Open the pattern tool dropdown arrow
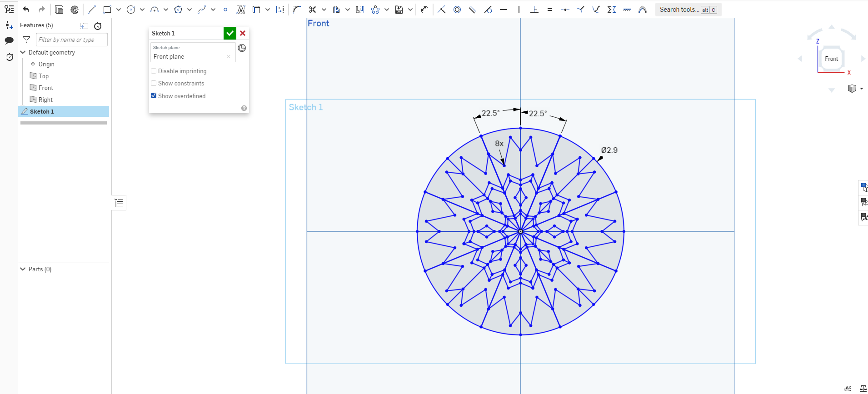 click(x=387, y=10)
